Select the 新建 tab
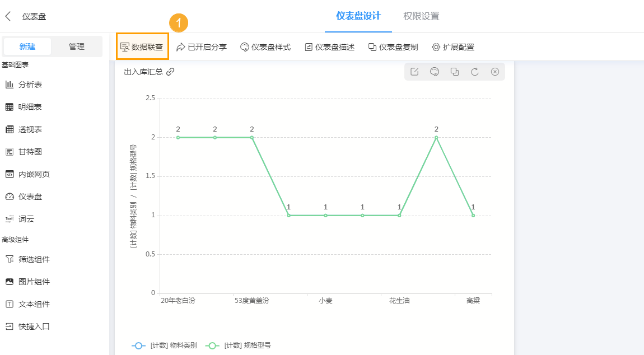 pyautogui.click(x=27, y=46)
